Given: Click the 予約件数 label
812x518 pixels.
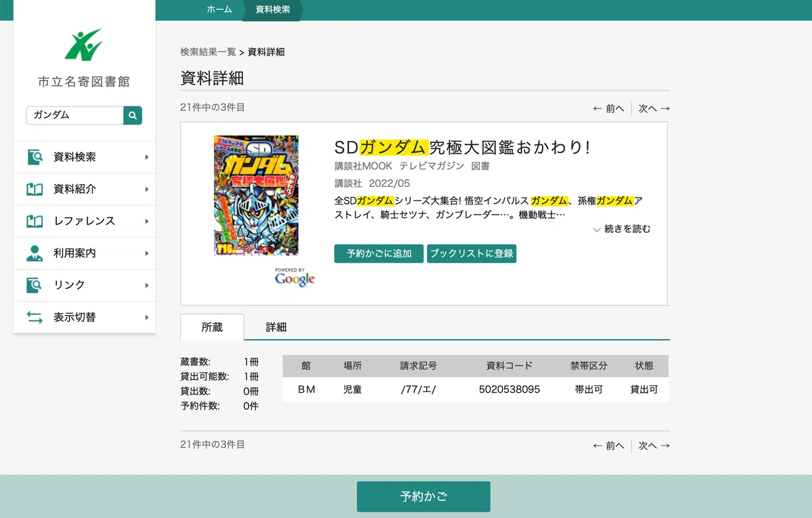Looking at the screenshot, I should pyautogui.click(x=200, y=406).
